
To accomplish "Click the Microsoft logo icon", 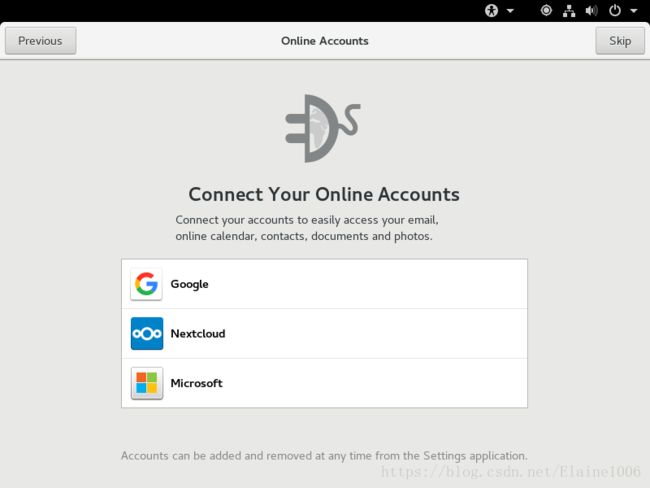I will coord(147,383).
